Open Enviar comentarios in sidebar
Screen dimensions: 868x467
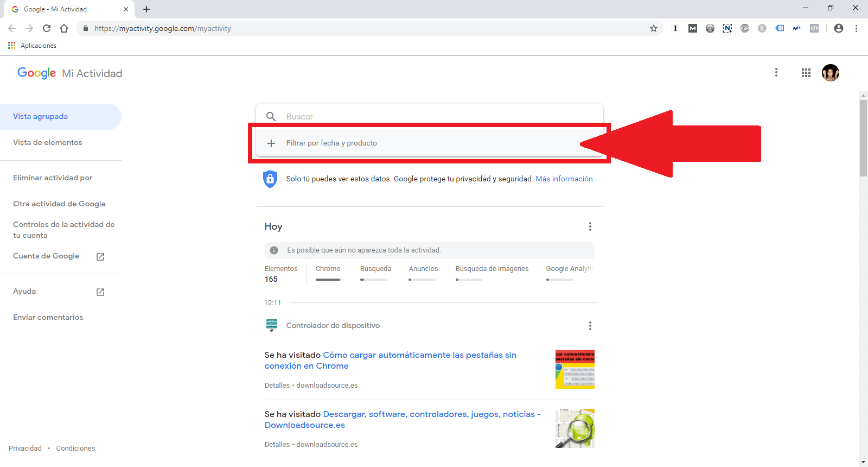48,318
